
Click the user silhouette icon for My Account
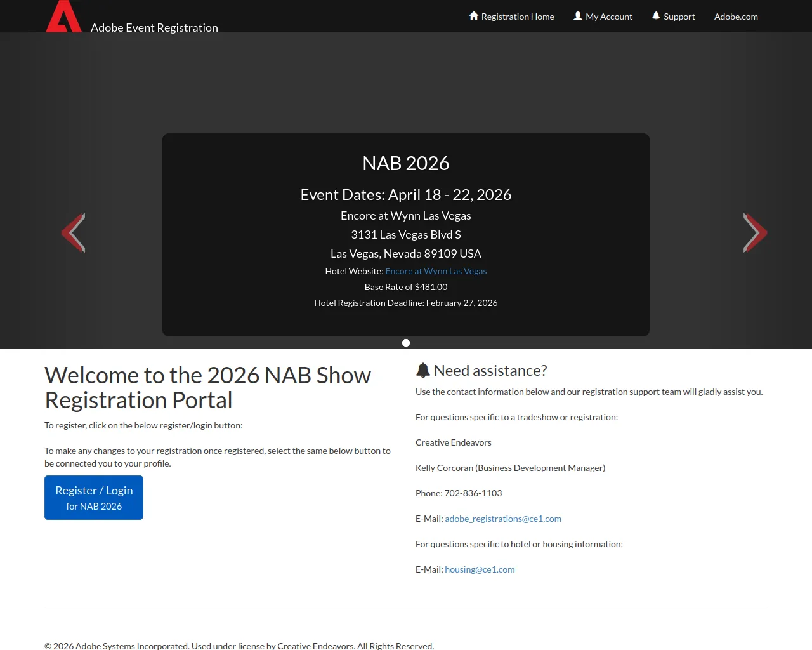[578, 16]
